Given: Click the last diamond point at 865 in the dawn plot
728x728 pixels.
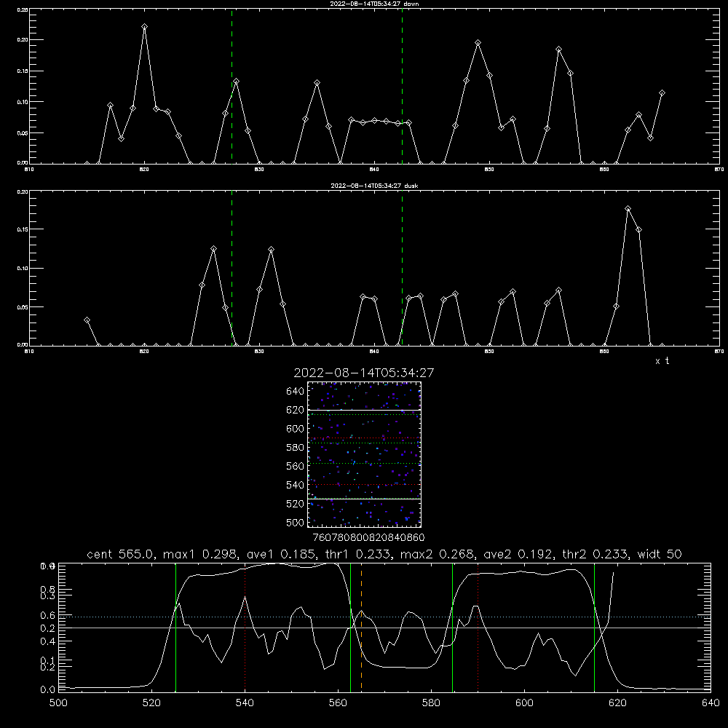Looking at the screenshot, I should (662, 93).
